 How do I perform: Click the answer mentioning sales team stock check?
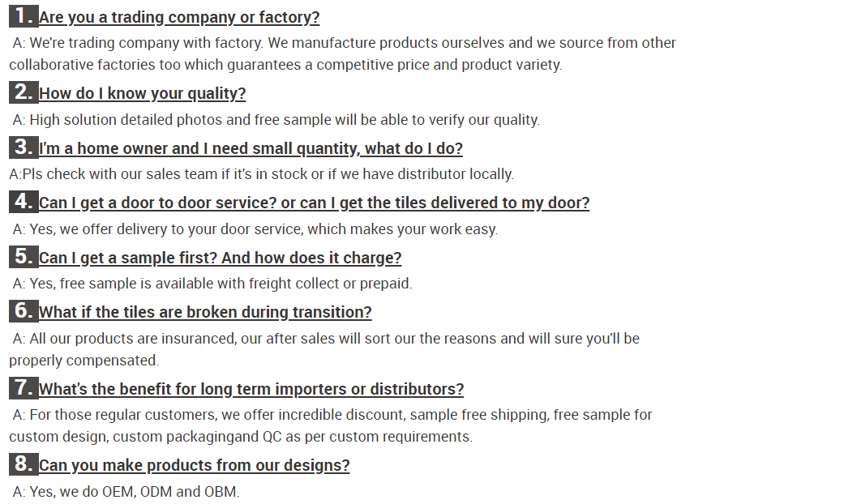click(261, 174)
